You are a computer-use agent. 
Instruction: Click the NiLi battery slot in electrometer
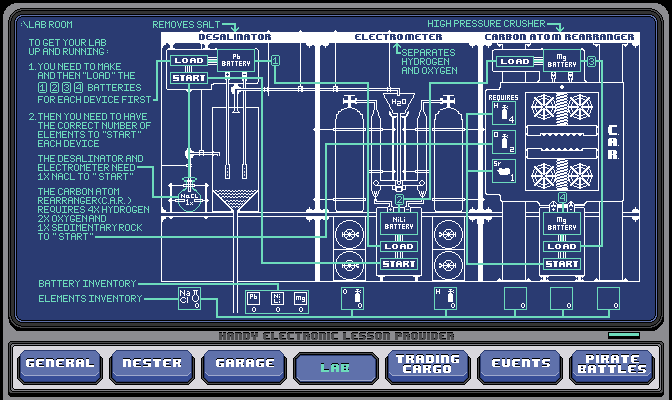(399, 225)
